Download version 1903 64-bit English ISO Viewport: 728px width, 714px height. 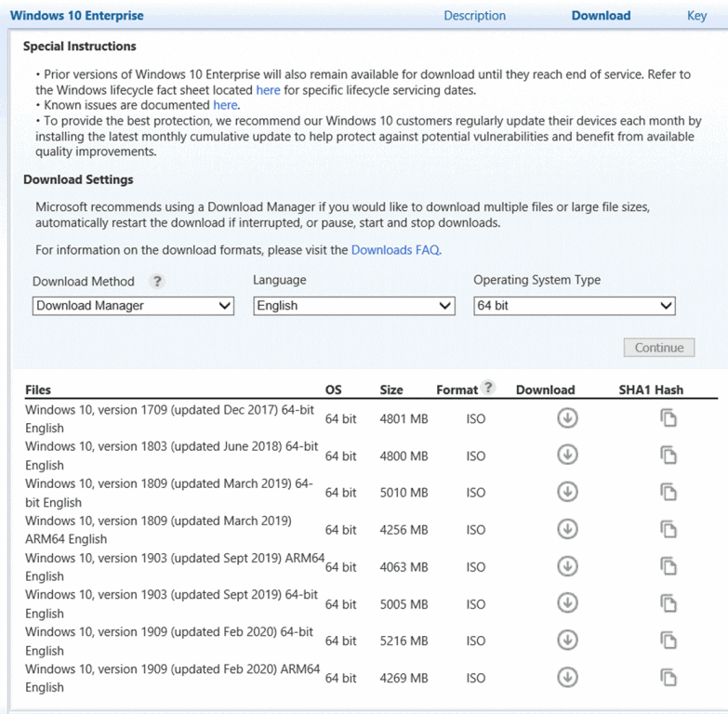[567, 603]
